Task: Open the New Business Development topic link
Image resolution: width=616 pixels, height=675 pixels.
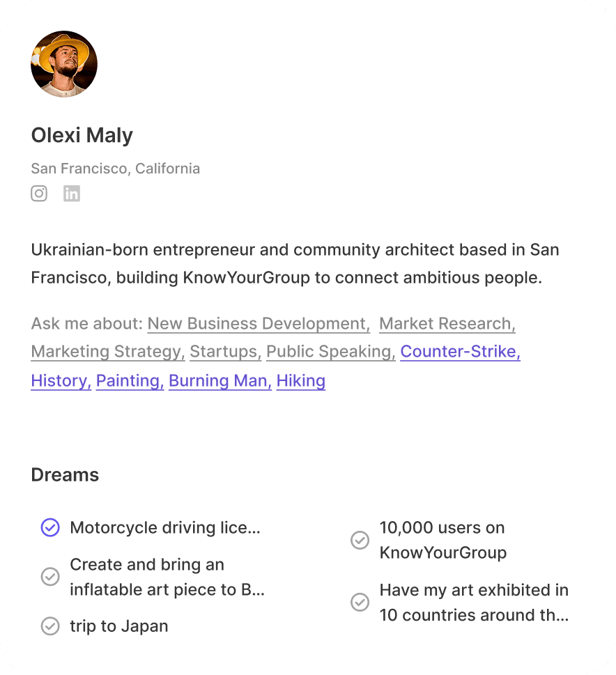Action: click(x=259, y=324)
